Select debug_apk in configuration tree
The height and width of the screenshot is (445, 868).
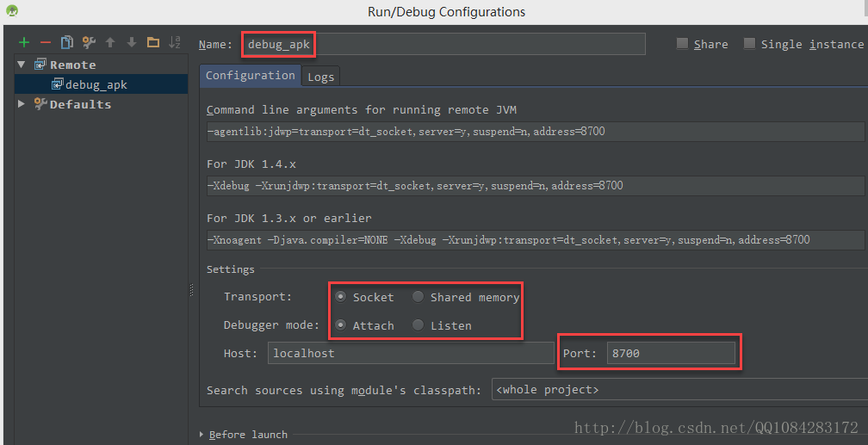[x=96, y=84]
